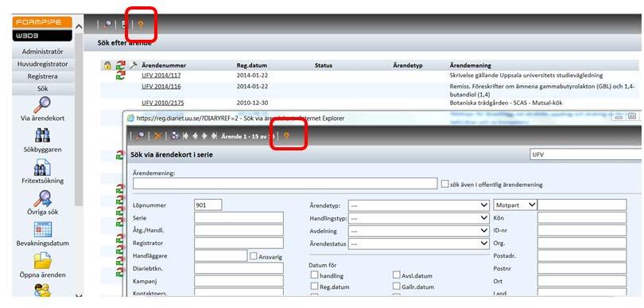Open Övriga sök icon

[x=42, y=199]
